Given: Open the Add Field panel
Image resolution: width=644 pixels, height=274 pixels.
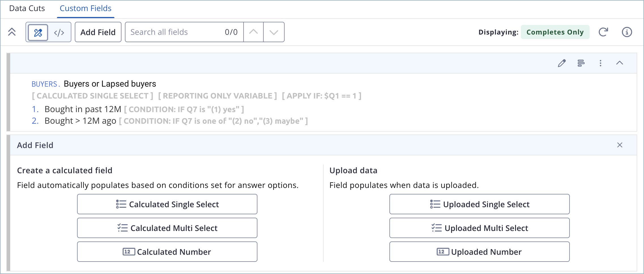Looking at the screenshot, I should 98,32.
